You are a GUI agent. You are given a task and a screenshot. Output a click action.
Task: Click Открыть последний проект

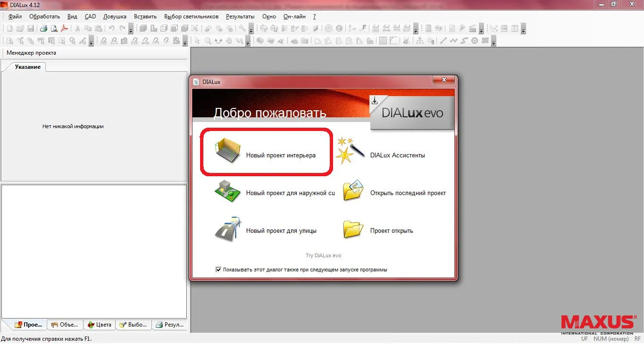tap(408, 193)
